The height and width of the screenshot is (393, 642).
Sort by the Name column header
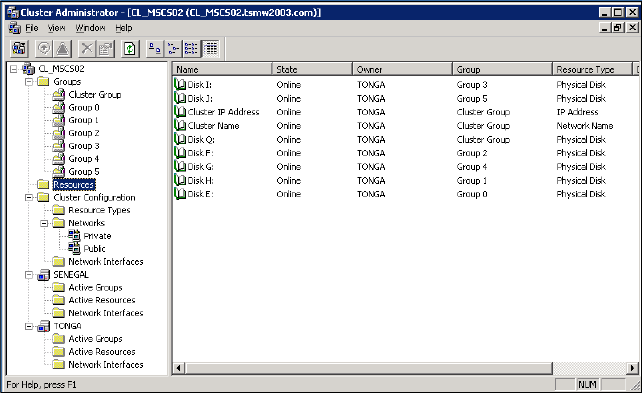click(222, 69)
